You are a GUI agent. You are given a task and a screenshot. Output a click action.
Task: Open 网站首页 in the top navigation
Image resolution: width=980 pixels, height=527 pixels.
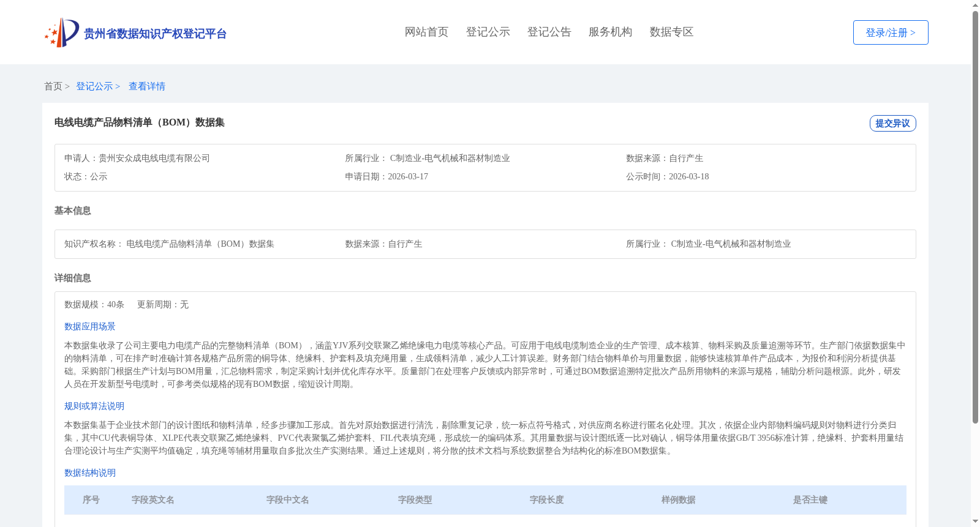pyautogui.click(x=426, y=32)
